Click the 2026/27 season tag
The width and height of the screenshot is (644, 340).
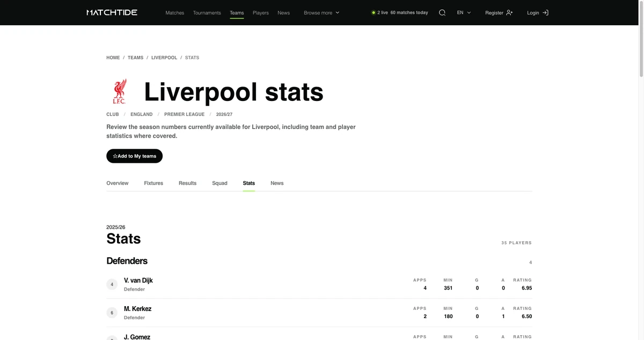click(224, 114)
